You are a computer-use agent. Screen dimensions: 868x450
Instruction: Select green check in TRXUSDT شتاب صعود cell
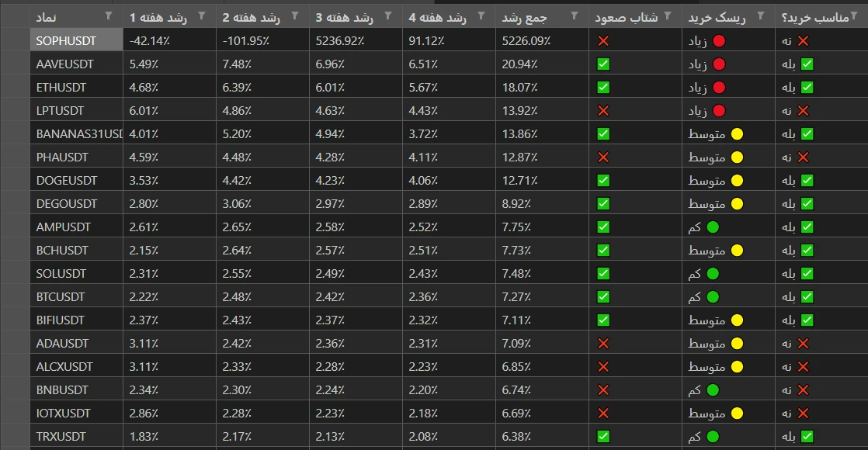coord(603,437)
